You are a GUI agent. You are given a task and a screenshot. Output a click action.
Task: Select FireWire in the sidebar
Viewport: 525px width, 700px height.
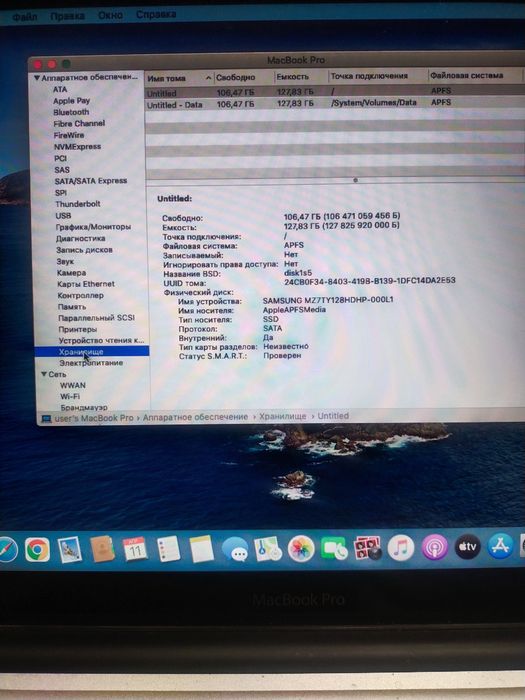pyautogui.click(x=69, y=135)
